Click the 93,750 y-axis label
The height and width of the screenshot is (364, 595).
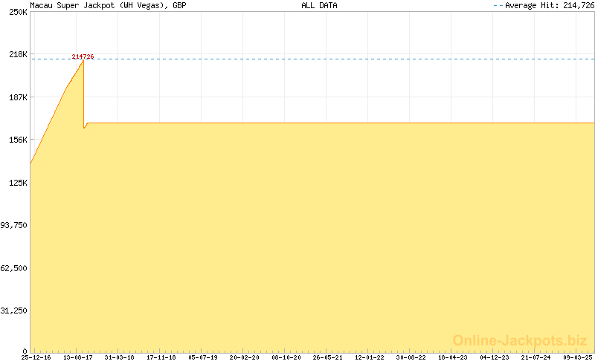pos(14,224)
